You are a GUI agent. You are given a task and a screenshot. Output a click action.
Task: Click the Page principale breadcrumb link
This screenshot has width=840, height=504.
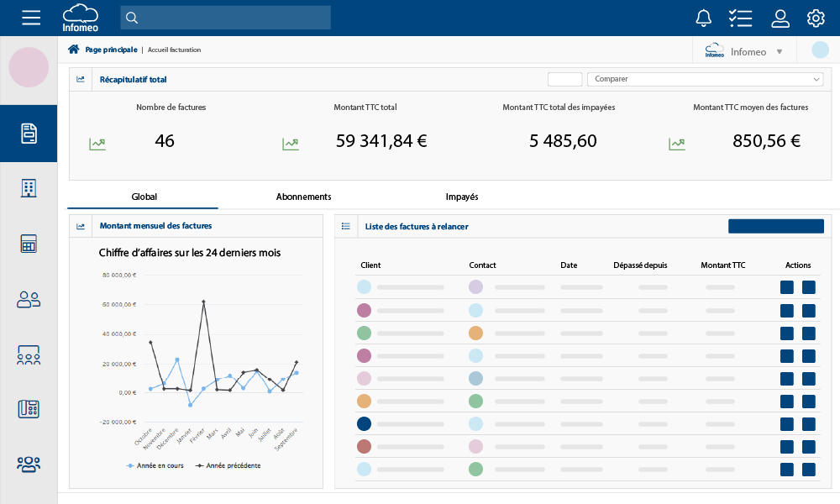pyautogui.click(x=111, y=50)
